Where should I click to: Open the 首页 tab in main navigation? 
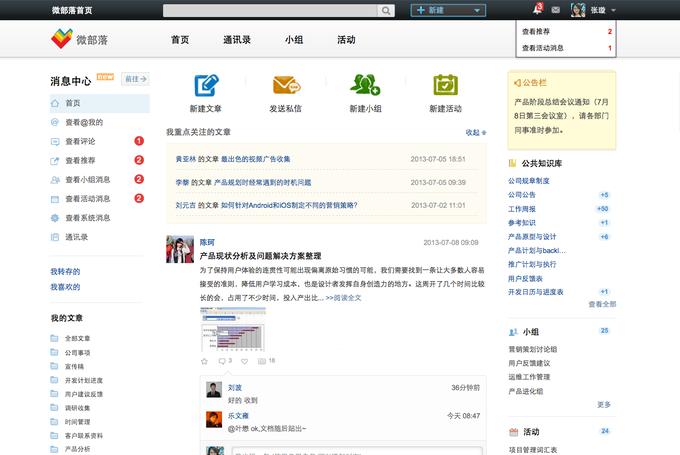point(180,39)
